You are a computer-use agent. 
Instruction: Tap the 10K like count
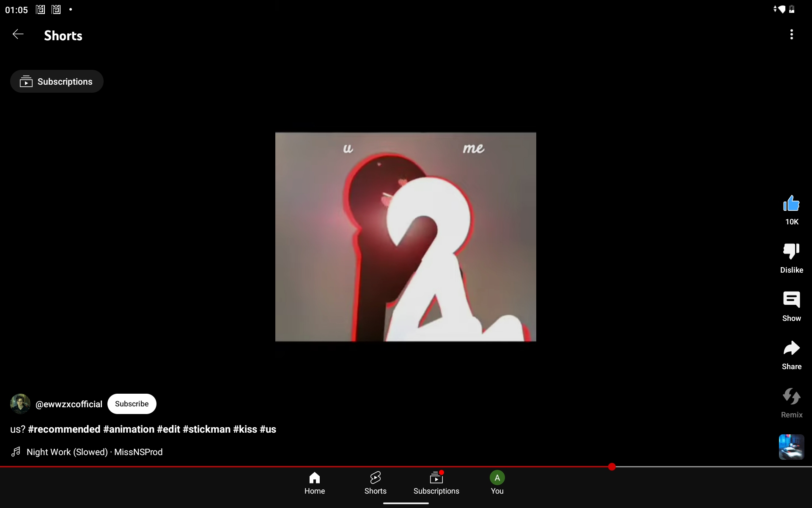[792, 222]
